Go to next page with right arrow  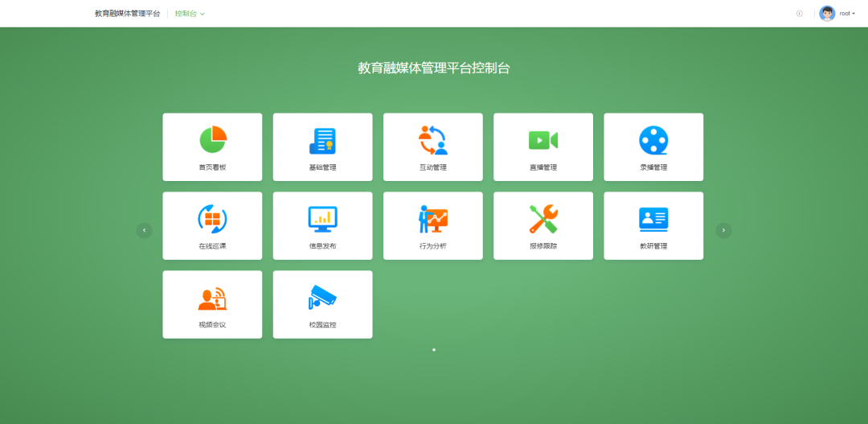point(723,230)
